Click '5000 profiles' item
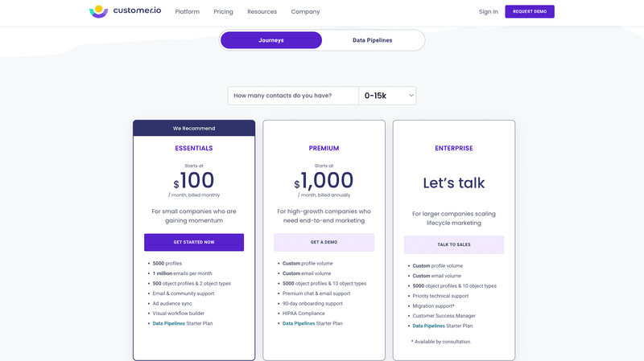 pyautogui.click(x=167, y=264)
